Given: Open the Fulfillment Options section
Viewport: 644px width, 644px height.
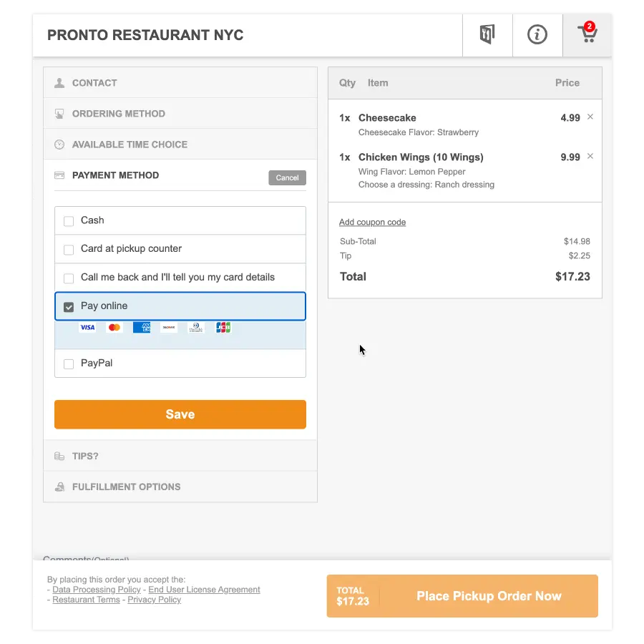Looking at the screenshot, I should 126,487.
